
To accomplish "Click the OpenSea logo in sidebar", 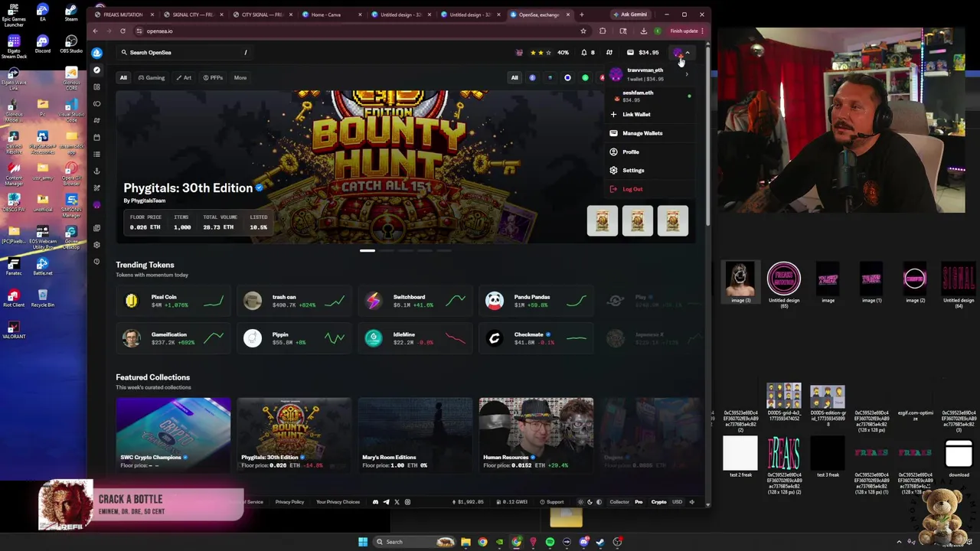I will tap(96, 53).
